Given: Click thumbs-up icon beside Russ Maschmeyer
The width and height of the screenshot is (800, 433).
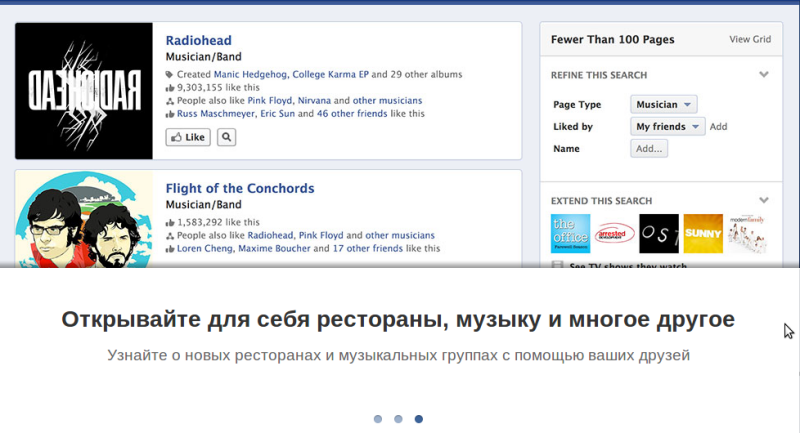Looking at the screenshot, I should pos(169,114).
